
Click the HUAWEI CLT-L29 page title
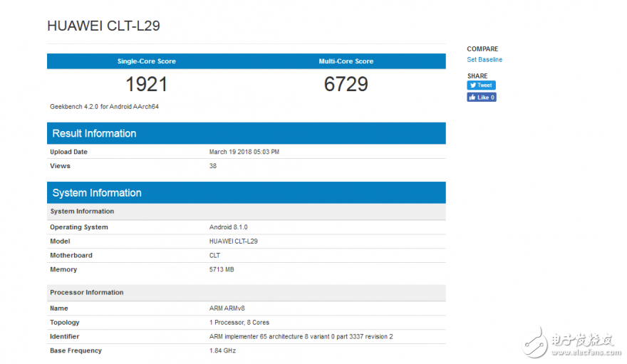103,26
